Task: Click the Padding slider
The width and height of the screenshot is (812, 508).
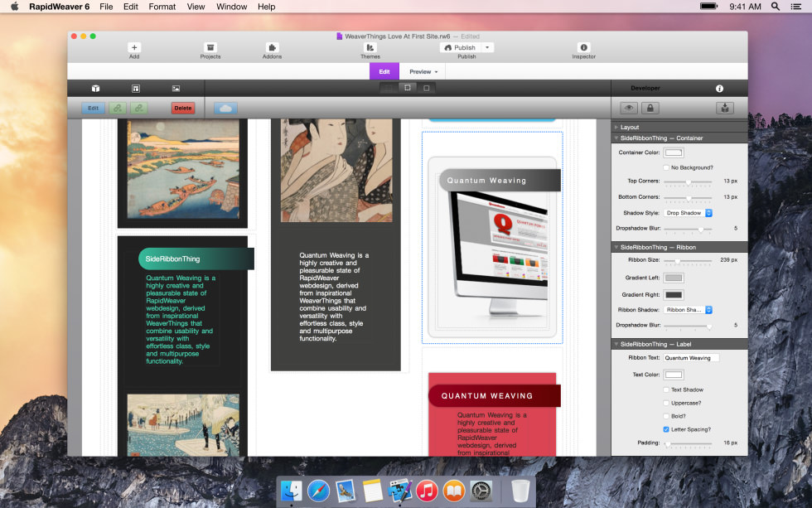Action: pos(688,443)
